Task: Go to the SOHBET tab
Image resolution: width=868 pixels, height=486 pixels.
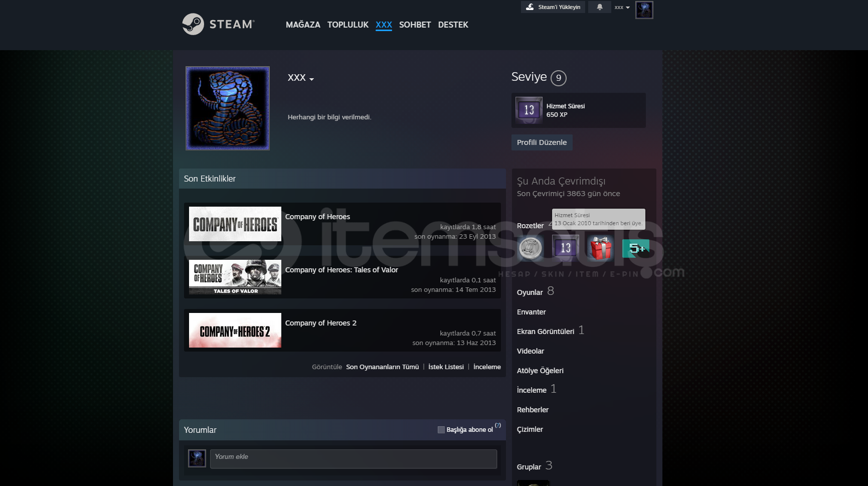Action: tap(415, 25)
